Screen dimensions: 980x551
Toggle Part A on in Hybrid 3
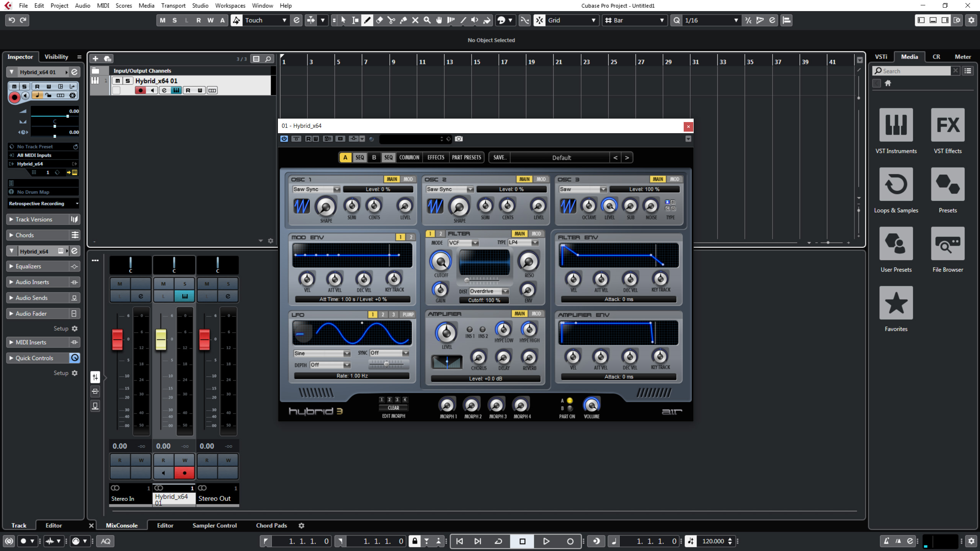click(x=570, y=401)
